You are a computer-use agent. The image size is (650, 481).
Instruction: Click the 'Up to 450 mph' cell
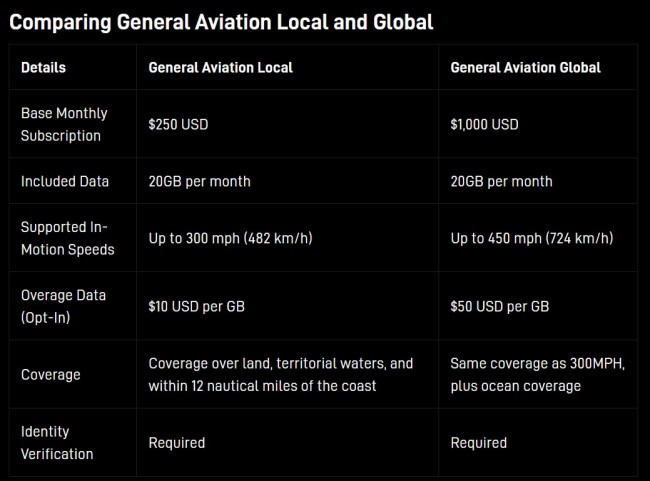click(x=531, y=238)
